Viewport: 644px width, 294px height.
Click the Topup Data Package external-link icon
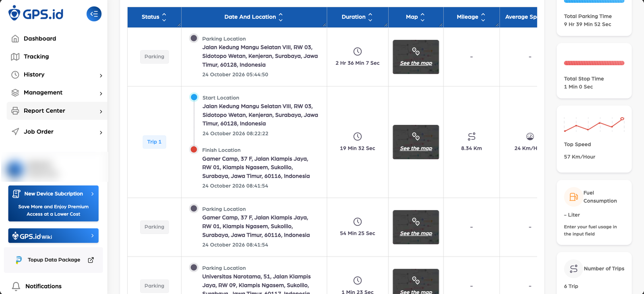coord(91,260)
